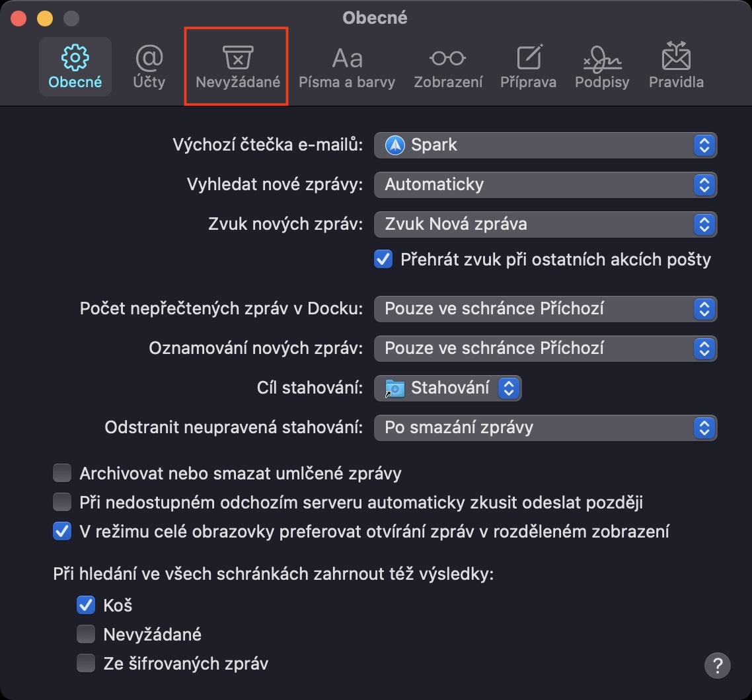752x700 pixels.
Task: Open the Zvuk nových zpráv dropdown
Action: click(x=545, y=224)
